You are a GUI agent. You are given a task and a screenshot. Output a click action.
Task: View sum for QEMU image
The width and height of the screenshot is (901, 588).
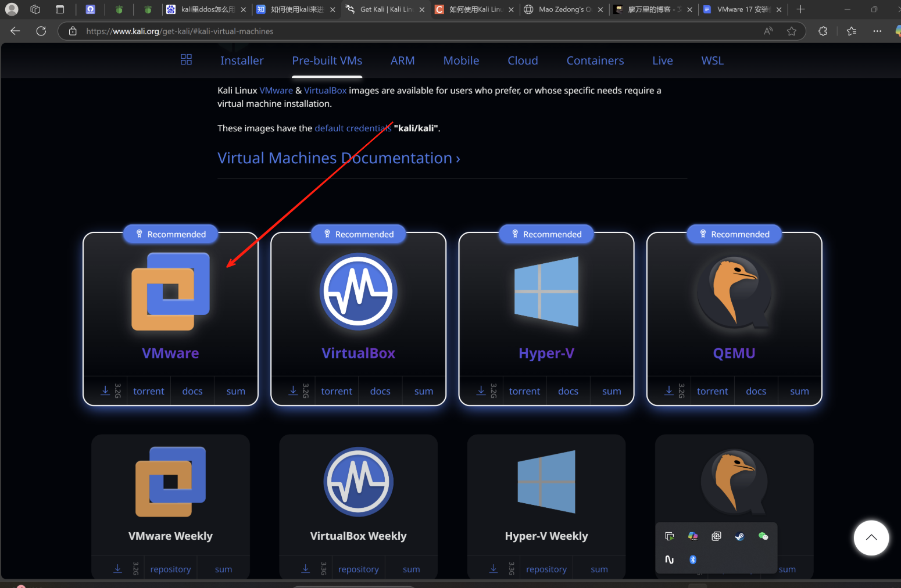tap(800, 392)
